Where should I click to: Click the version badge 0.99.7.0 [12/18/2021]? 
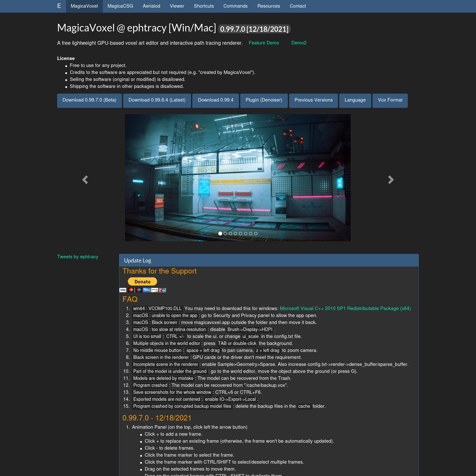coord(255,29)
